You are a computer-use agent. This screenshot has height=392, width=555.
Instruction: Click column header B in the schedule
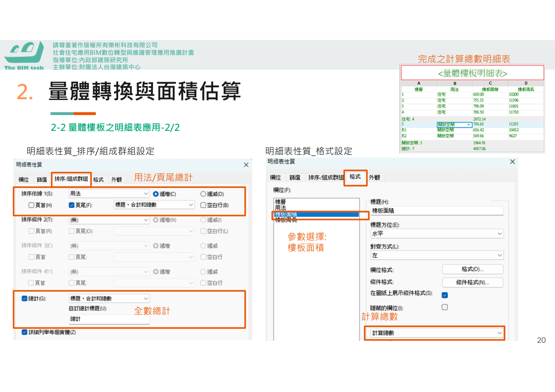[x=455, y=83]
